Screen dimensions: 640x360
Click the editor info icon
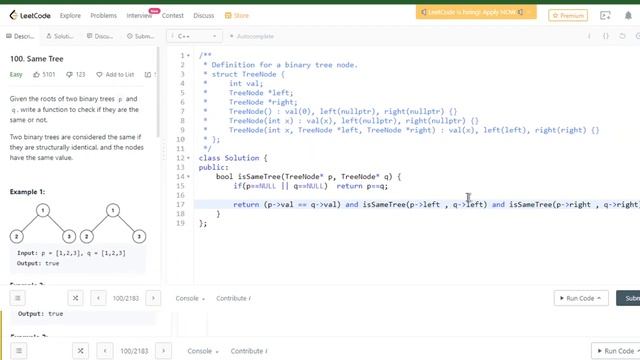589,36
